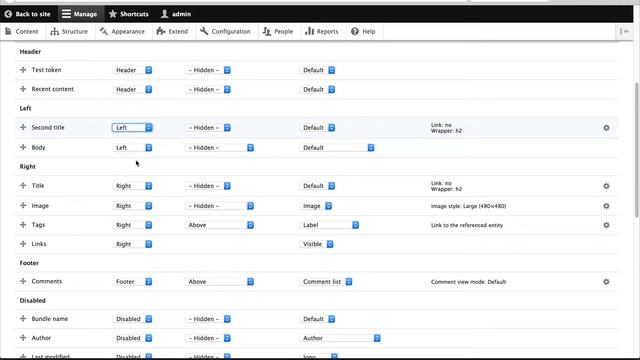Open the admin user tab
The height and width of the screenshot is (360, 640).
[176, 14]
